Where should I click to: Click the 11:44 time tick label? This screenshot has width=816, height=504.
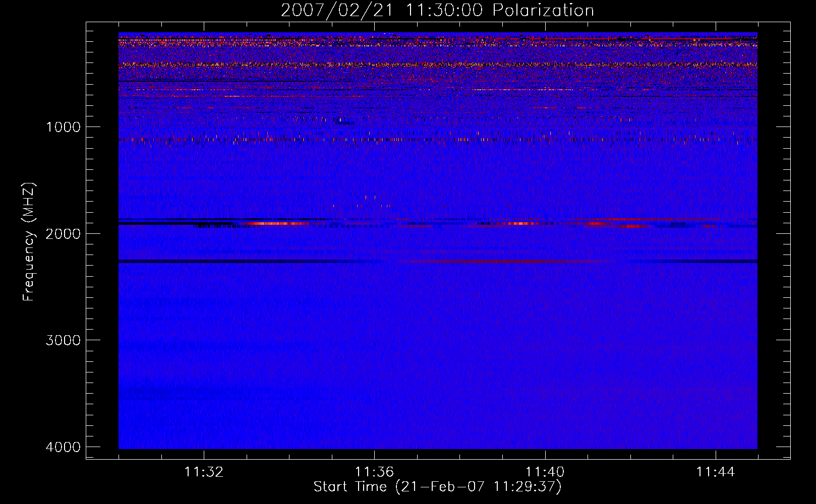[716, 472]
